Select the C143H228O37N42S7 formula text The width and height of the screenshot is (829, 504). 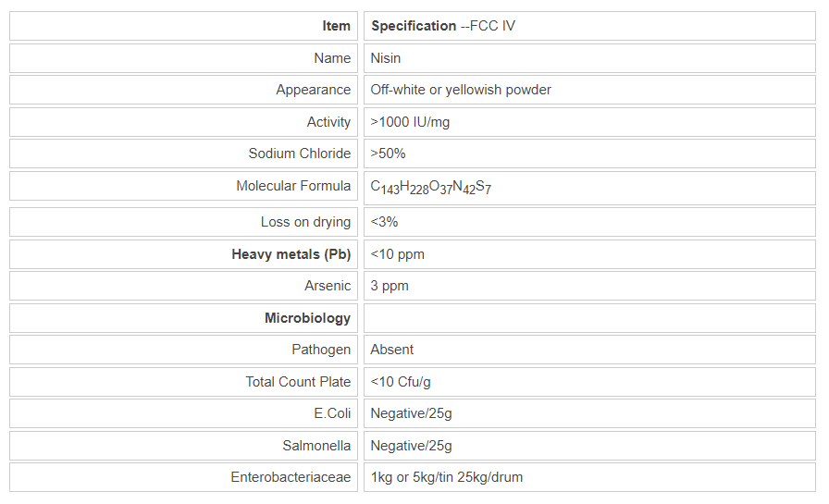431,187
